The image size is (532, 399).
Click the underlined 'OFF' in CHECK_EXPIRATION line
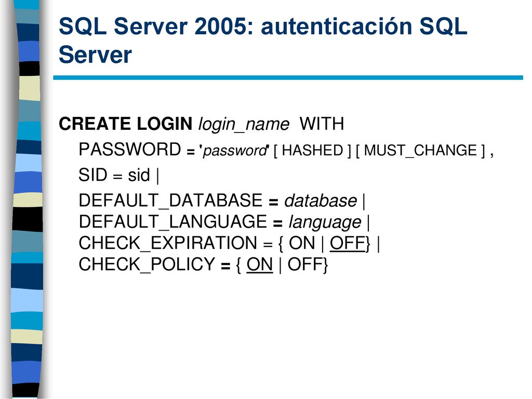pyautogui.click(x=348, y=243)
